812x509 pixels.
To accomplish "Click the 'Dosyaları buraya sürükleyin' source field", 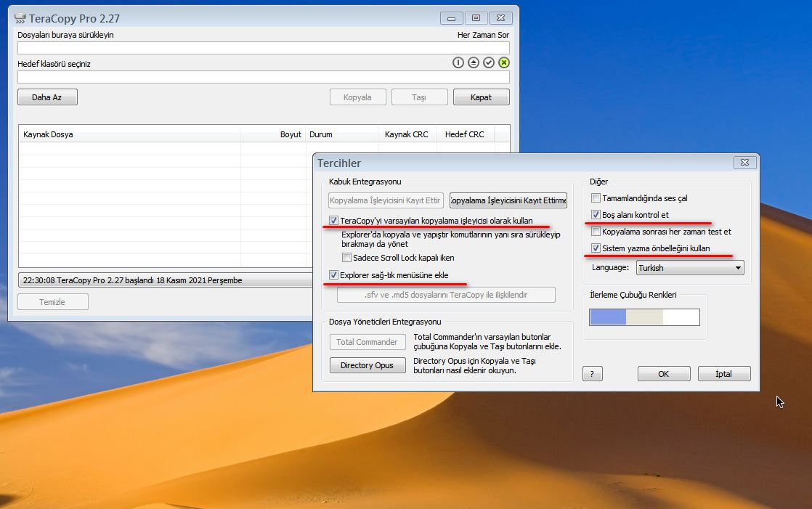I will (263, 48).
